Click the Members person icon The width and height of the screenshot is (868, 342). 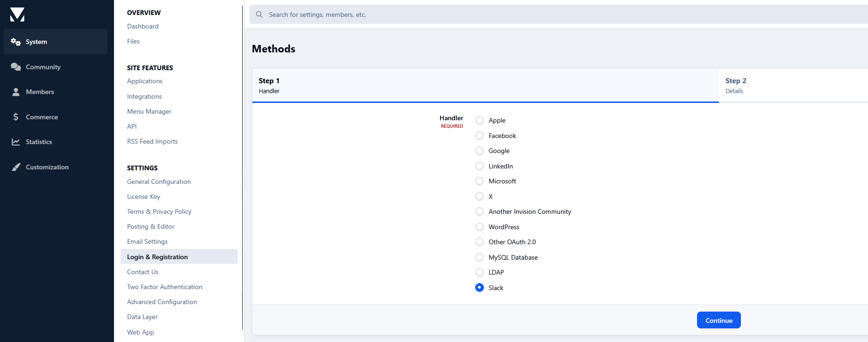[x=16, y=92]
